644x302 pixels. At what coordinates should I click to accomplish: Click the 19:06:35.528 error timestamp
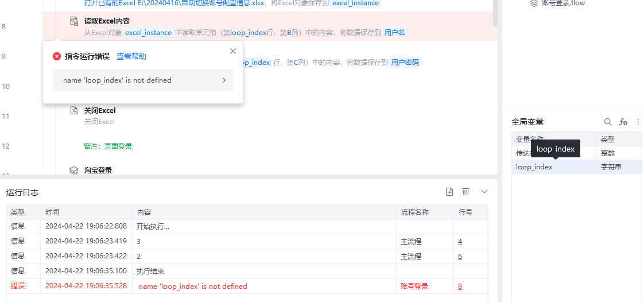coord(86,286)
